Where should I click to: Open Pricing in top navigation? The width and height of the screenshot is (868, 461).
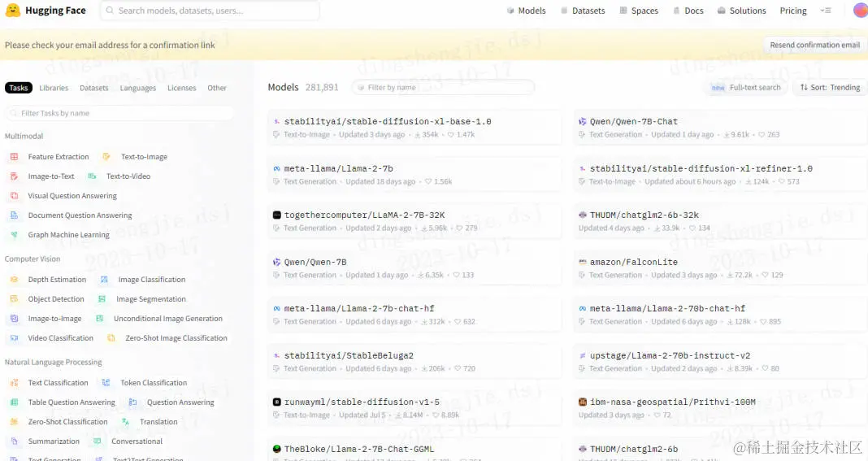click(793, 11)
